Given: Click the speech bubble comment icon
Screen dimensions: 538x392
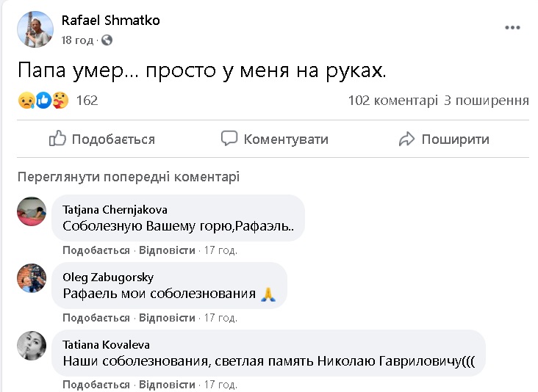Looking at the screenshot, I should coord(229,139).
